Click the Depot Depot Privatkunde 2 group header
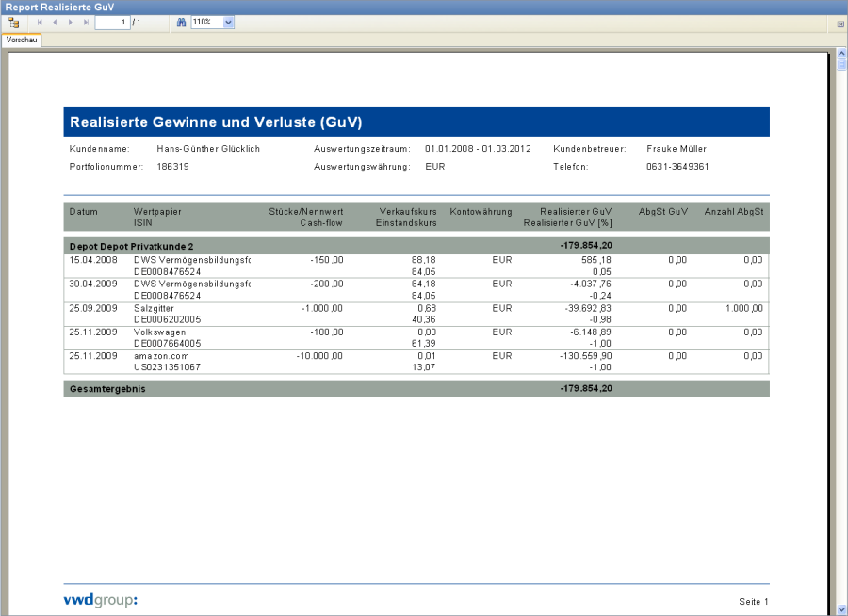Viewport: 848px width, 616px height. click(132, 246)
